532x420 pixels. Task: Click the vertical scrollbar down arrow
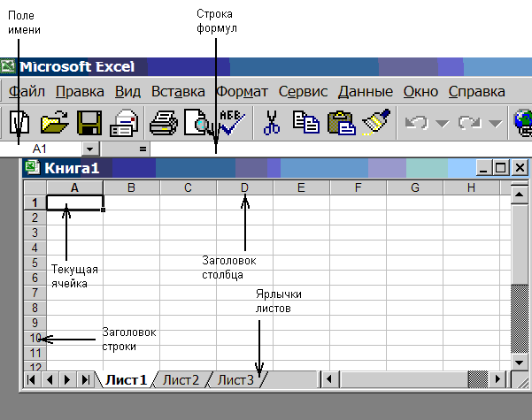[519, 363]
